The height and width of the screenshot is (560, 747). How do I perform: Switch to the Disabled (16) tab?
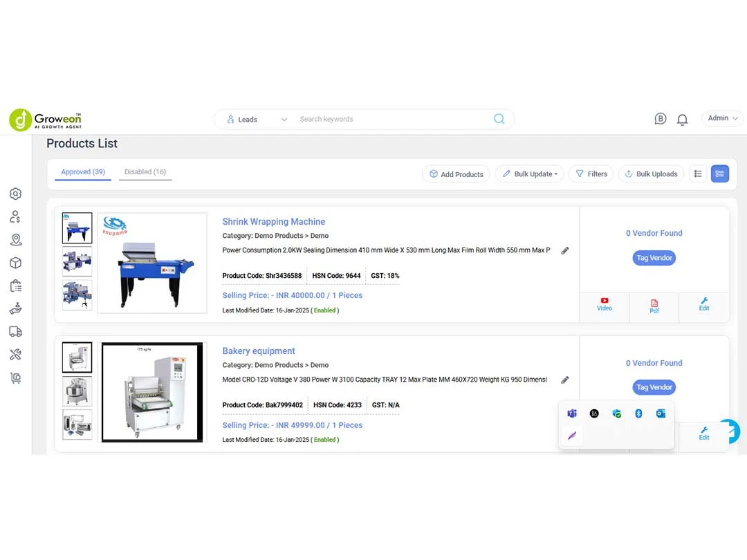pos(145,172)
